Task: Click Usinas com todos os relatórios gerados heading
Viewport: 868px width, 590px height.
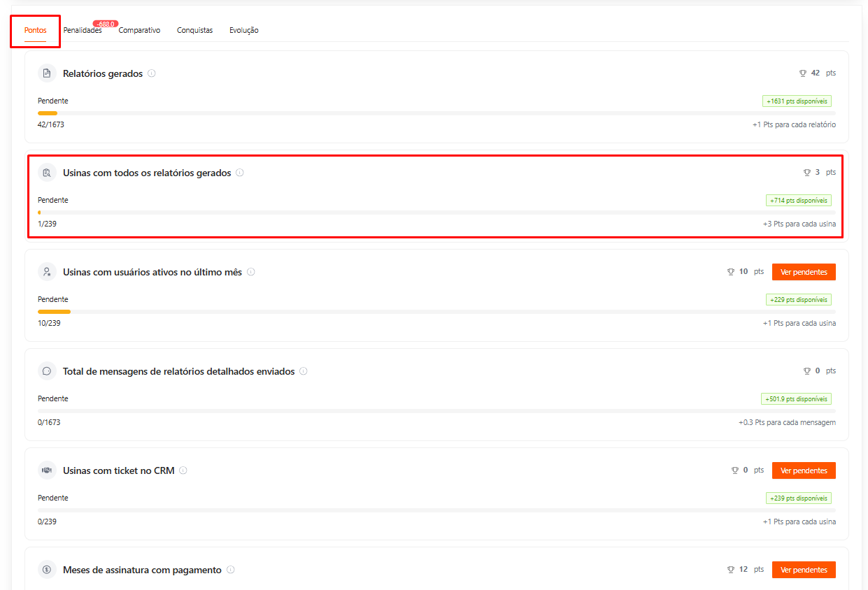Action: (x=147, y=173)
